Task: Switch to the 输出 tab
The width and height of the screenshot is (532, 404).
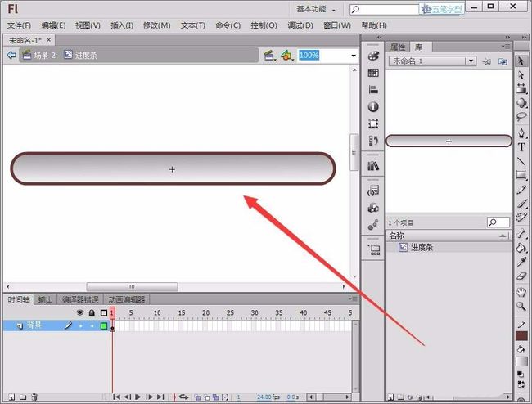Action: tap(45, 299)
